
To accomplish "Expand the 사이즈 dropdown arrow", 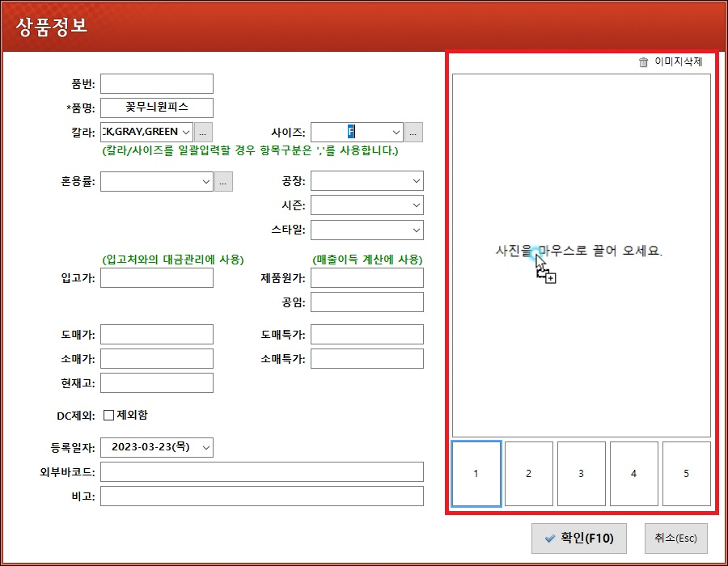I will (x=396, y=133).
